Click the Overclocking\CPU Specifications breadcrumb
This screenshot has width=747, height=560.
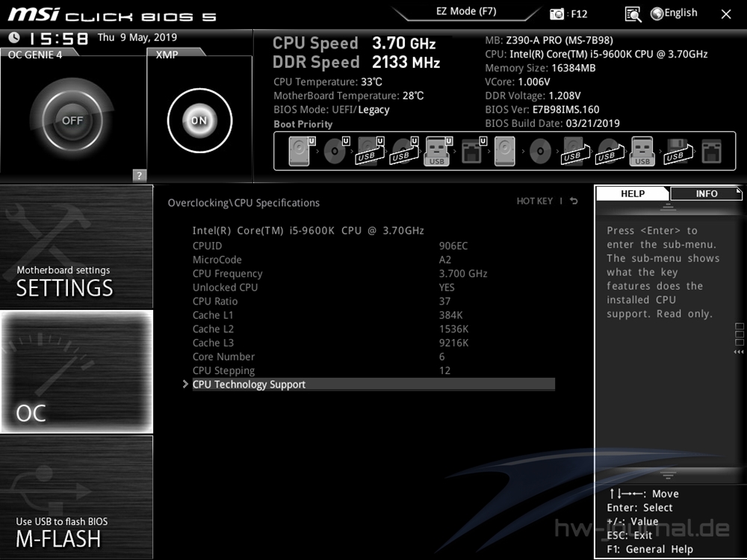[x=244, y=203]
